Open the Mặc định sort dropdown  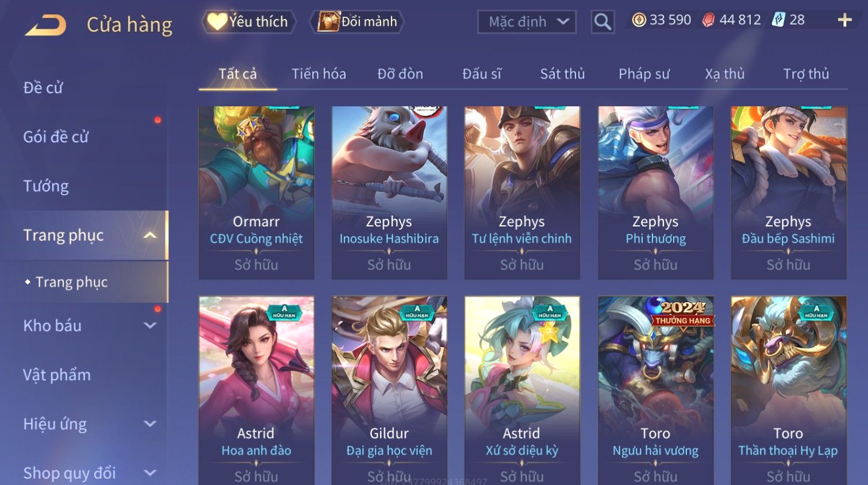[x=527, y=22]
